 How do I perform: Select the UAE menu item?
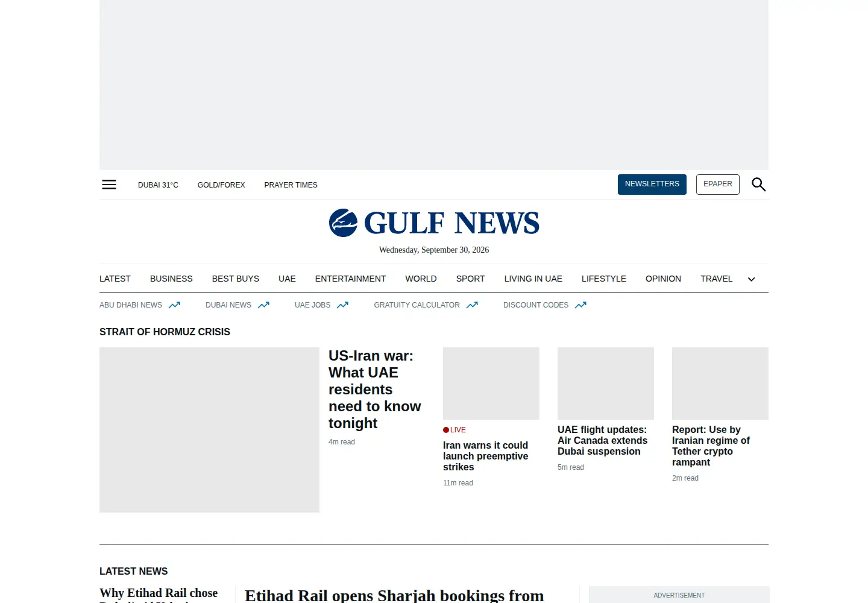pyautogui.click(x=287, y=279)
